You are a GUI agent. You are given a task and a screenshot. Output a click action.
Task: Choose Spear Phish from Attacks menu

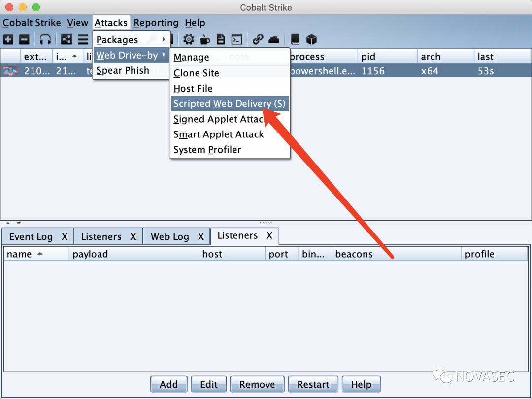(x=131, y=70)
